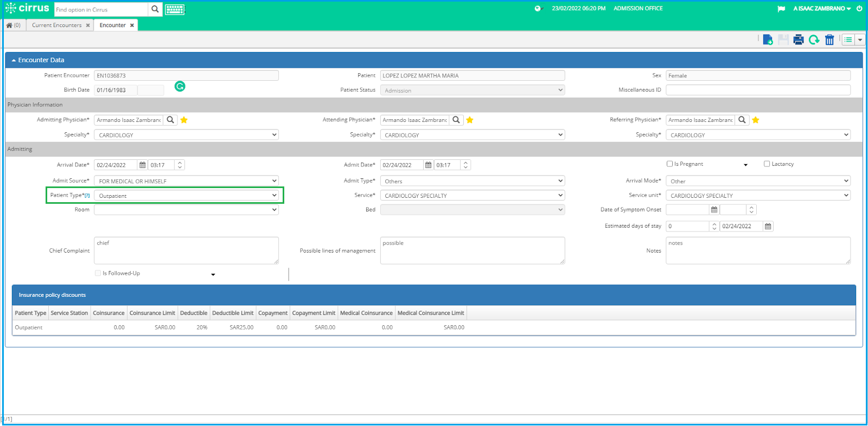Screen dimensions: 868x426
Task: Tick the Is Followed-Up checkbox
Action: tap(98, 273)
